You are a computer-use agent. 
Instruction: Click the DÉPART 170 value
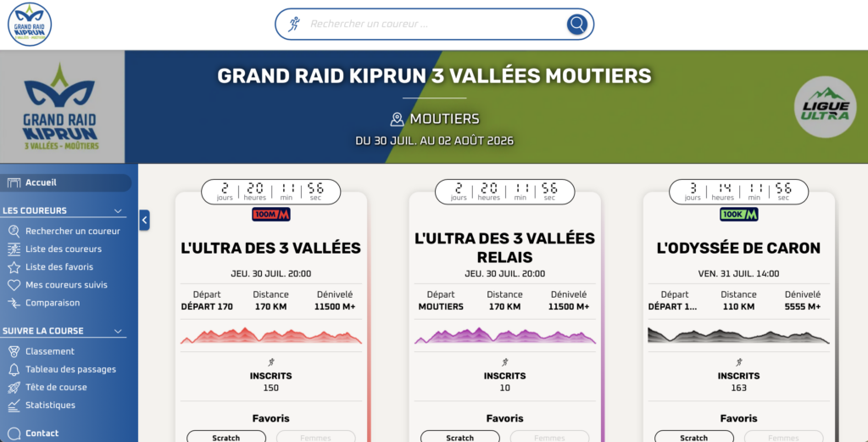click(x=207, y=307)
